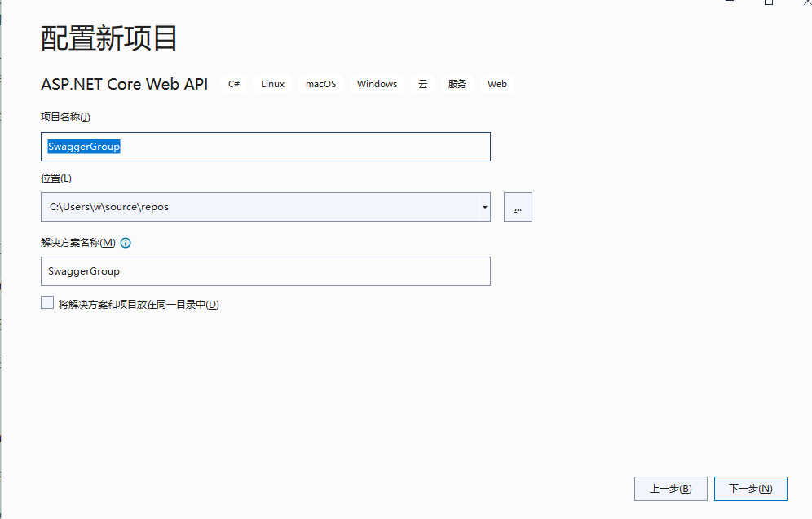Click 下一步 to continue
812x519 pixels.
click(750, 488)
